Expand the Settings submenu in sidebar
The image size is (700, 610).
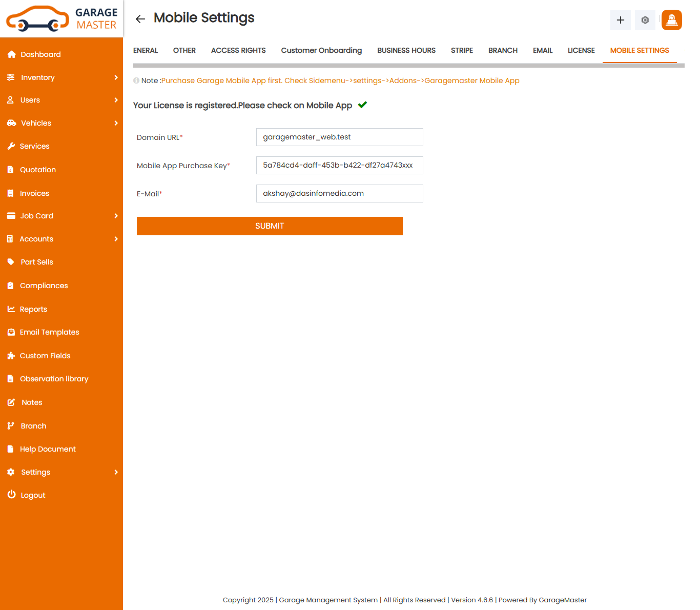click(116, 472)
